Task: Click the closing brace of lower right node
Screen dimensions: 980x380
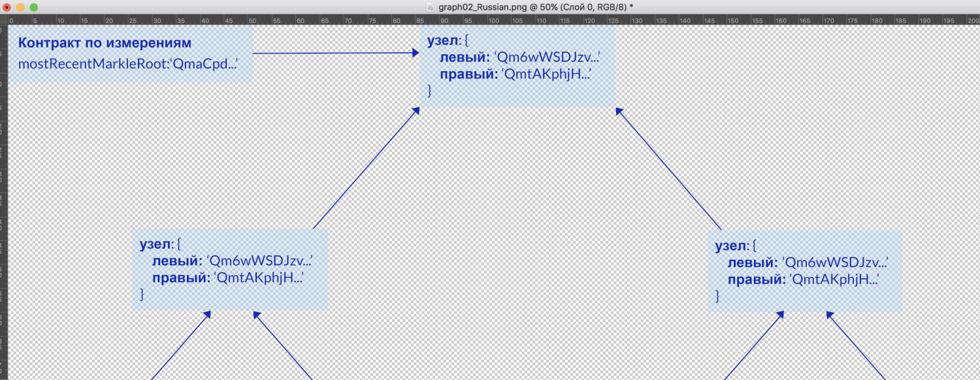Action: click(717, 296)
